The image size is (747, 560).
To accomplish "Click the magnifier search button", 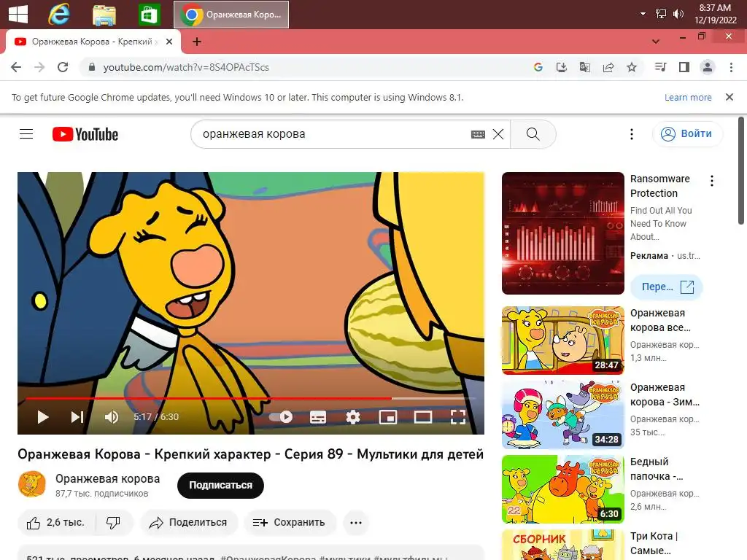I will (533, 134).
